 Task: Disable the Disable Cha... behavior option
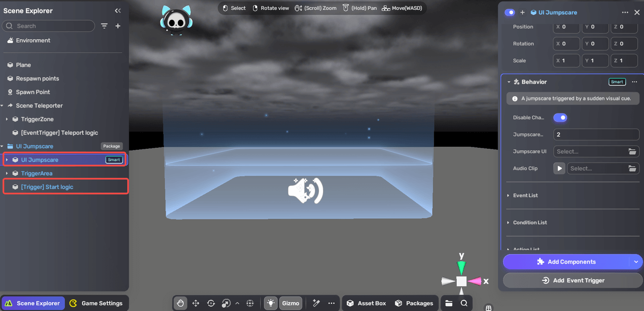tap(560, 118)
